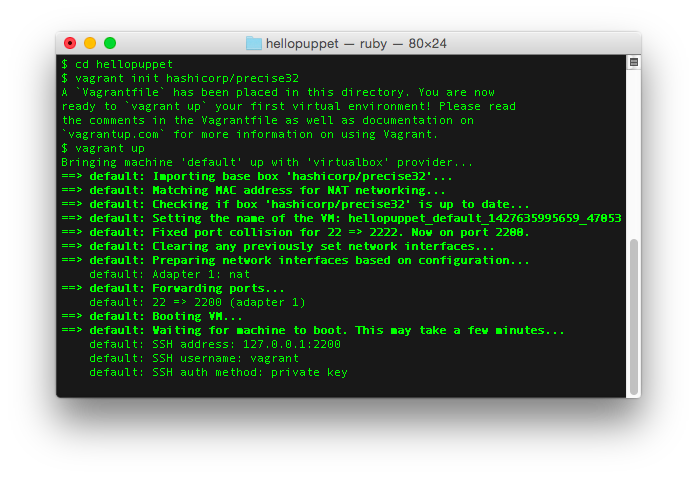Click the hellopuppet folder icon in the title bar
The width and height of the screenshot is (697, 478).
click(x=254, y=44)
